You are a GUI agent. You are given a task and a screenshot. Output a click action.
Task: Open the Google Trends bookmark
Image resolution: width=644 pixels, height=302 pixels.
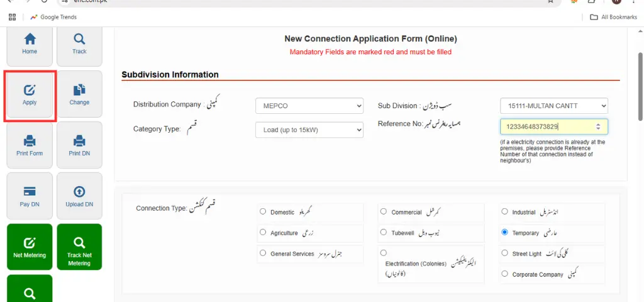(53, 17)
